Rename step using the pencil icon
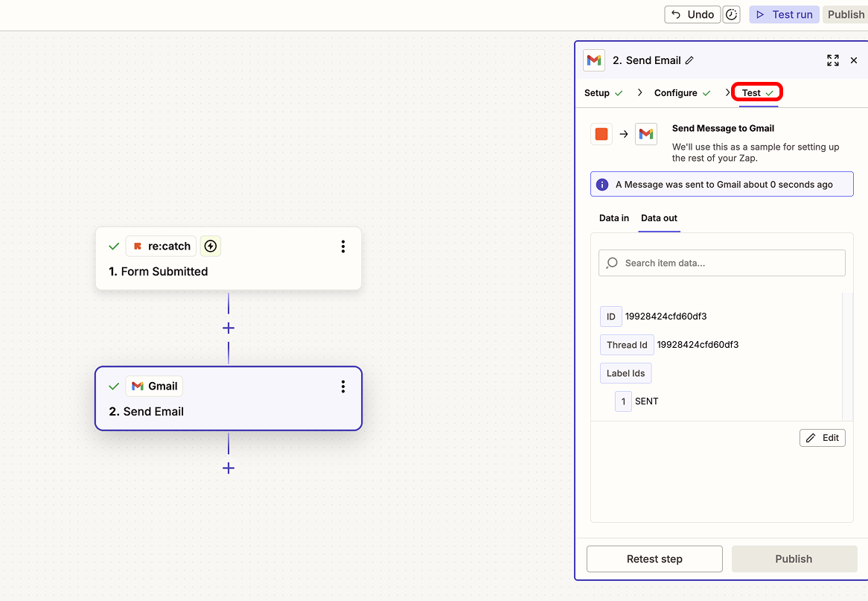 (689, 60)
